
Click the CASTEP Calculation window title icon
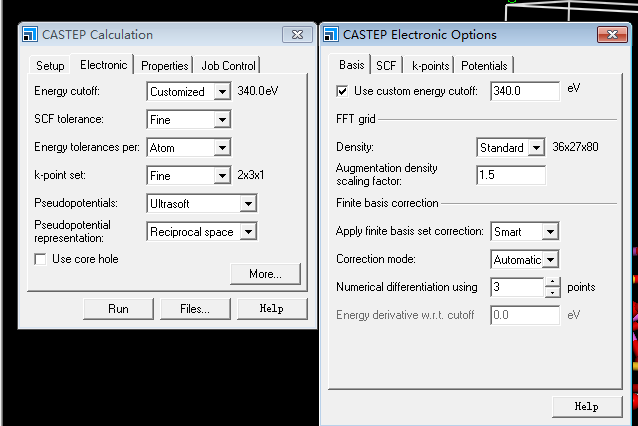[x=30, y=34]
